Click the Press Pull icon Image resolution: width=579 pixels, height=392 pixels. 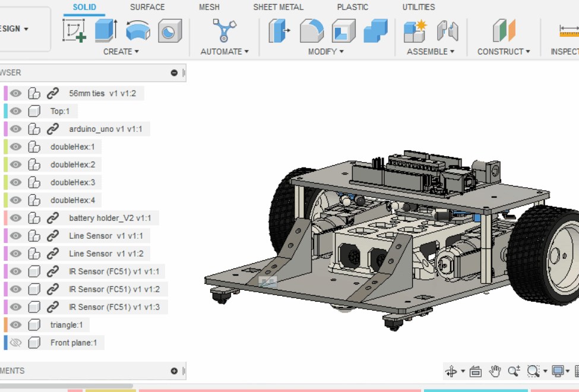tap(280, 30)
